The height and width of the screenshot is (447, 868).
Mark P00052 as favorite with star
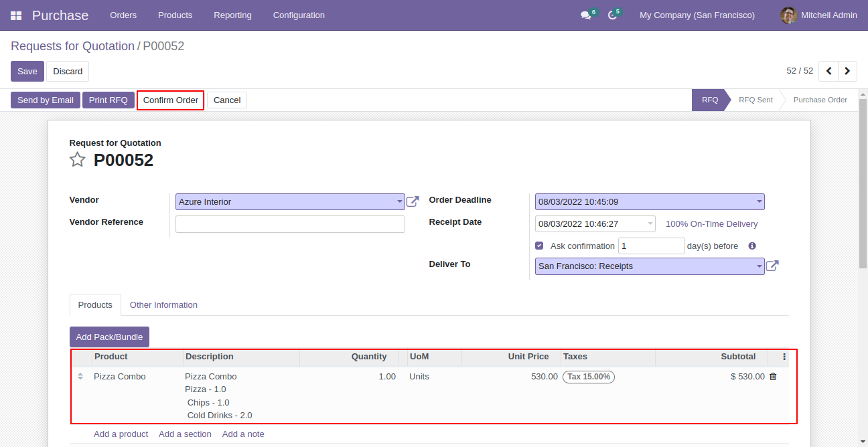pyautogui.click(x=78, y=160)
